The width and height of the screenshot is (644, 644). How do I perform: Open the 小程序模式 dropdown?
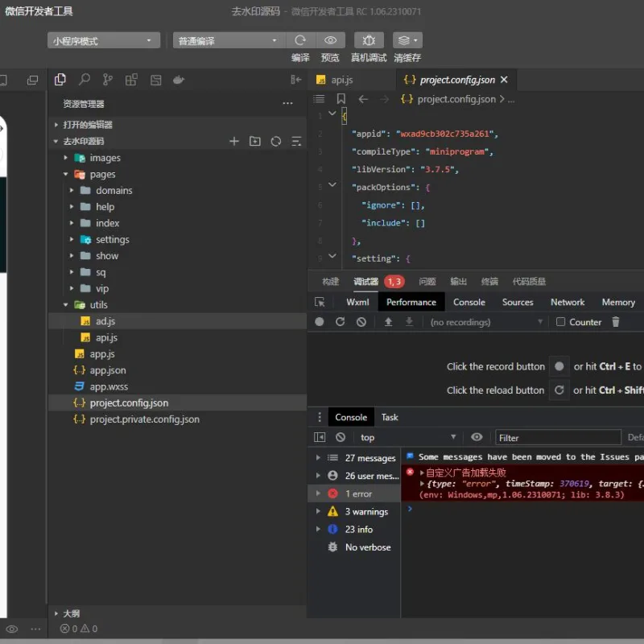[x=104, y=41]
